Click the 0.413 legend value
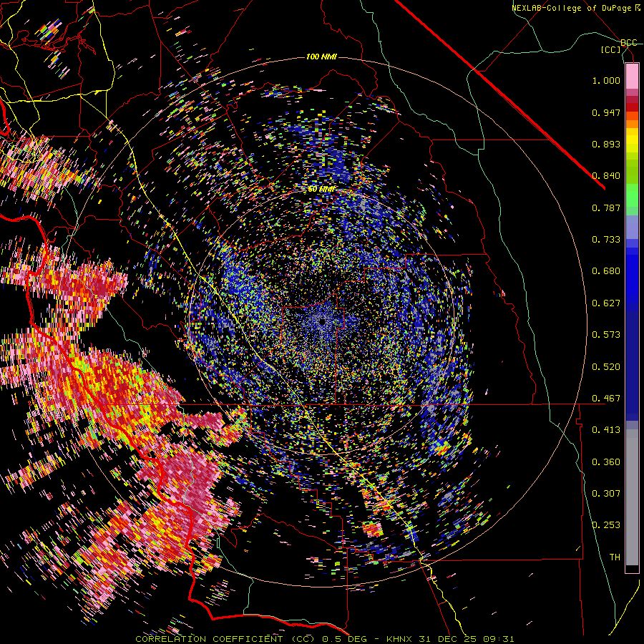 coord(606,430)
